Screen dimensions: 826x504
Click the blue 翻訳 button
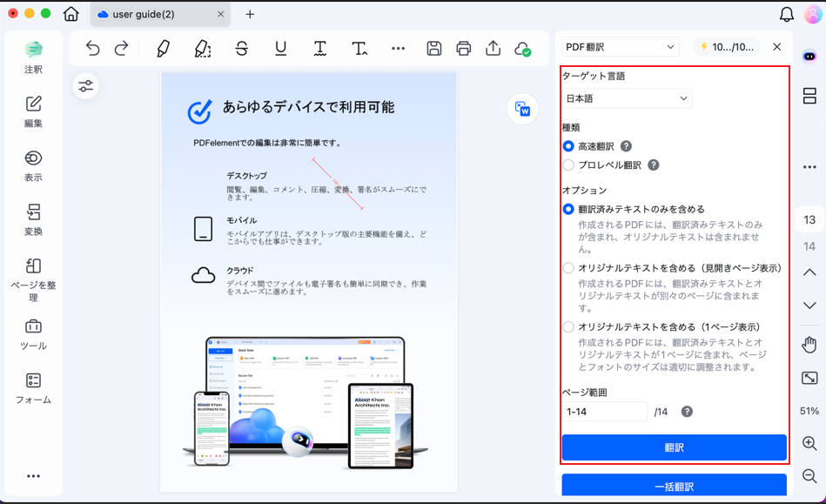point(674,447)
